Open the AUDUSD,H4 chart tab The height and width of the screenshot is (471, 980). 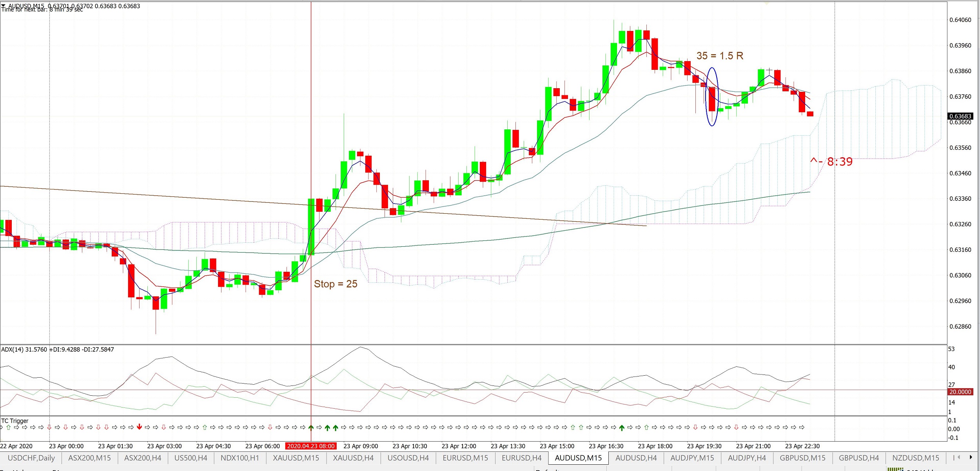coord(636,458)
